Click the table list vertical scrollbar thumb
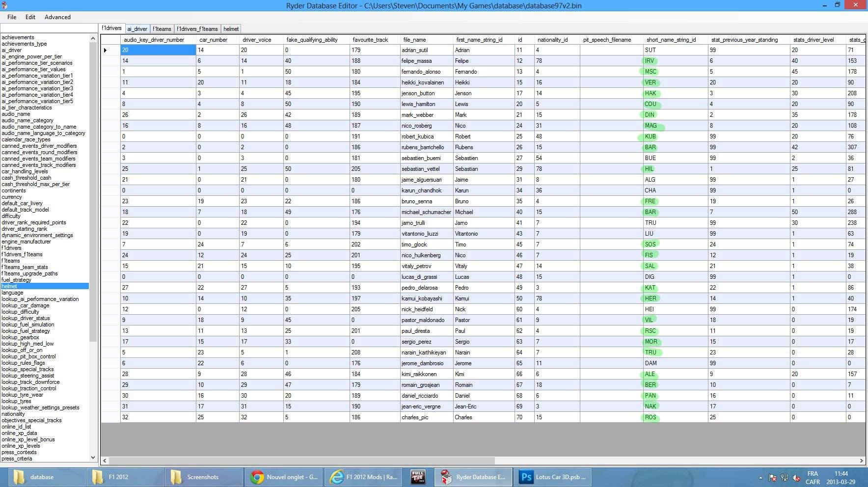Image resolution: width=868 pixels, height=487 pixels. [x=93, y=191]
